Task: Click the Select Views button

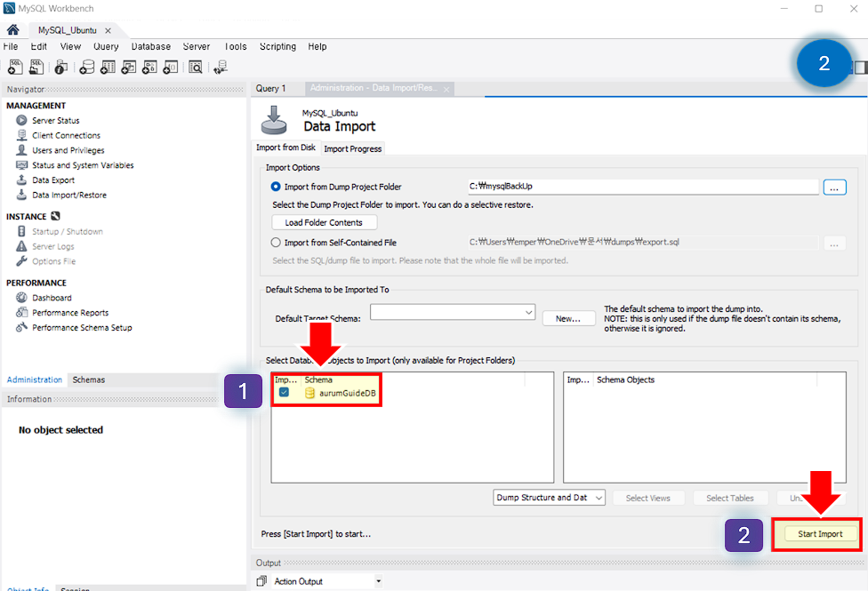Action: point(648,498)
